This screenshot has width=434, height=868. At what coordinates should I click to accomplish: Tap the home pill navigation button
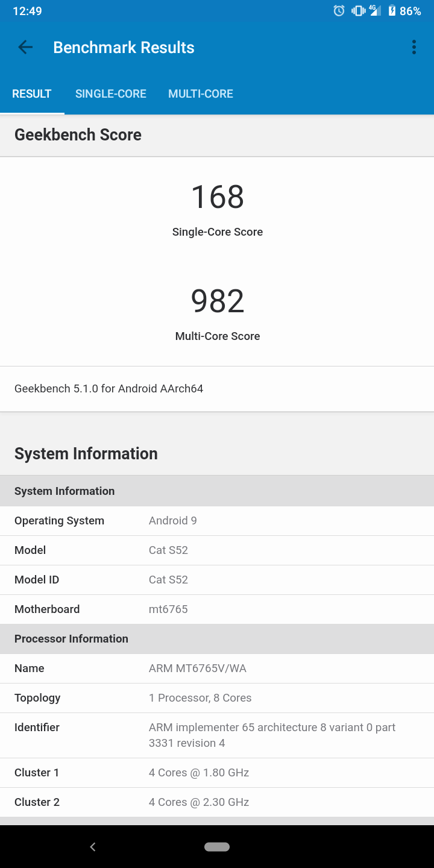217,847
